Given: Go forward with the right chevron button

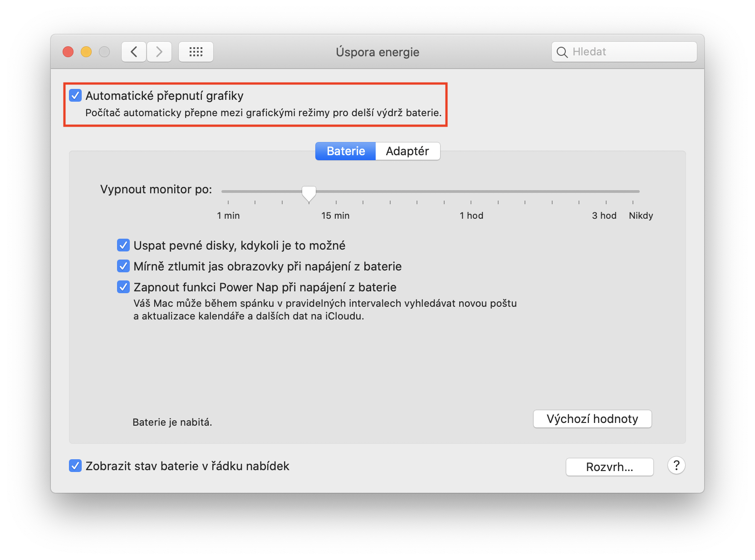Looking at the screenshot, I should pyautogui.click(x=159, y=52).
